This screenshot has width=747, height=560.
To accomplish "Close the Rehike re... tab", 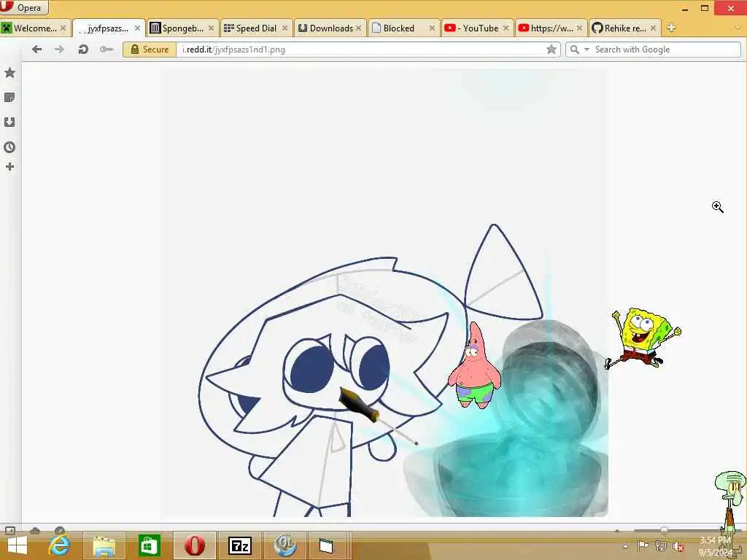I will [x=653, y=28].
